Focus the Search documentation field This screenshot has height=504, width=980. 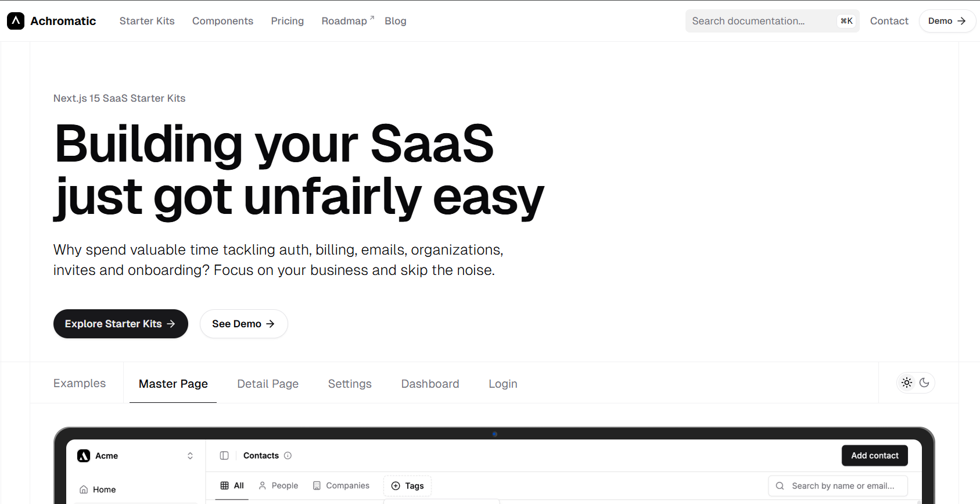773,21
